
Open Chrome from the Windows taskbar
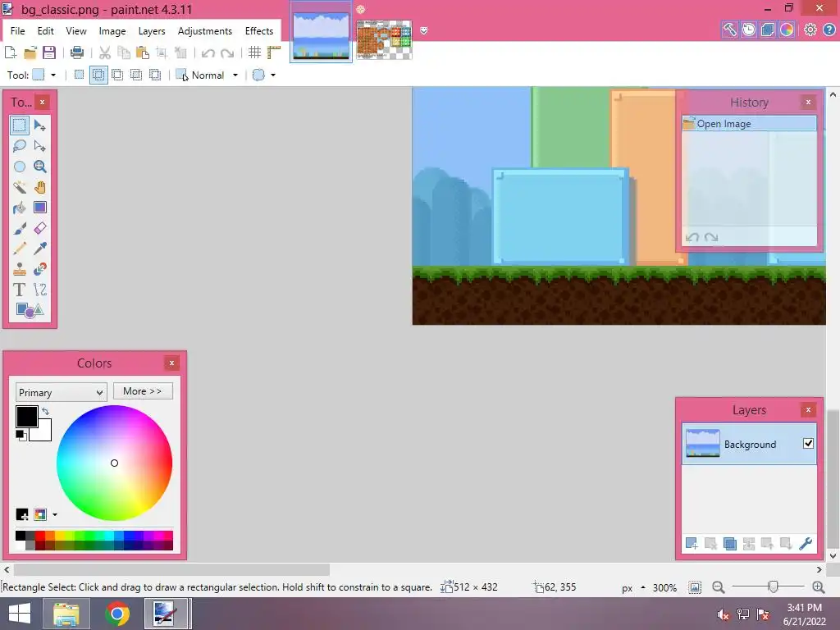pos(117,614)
